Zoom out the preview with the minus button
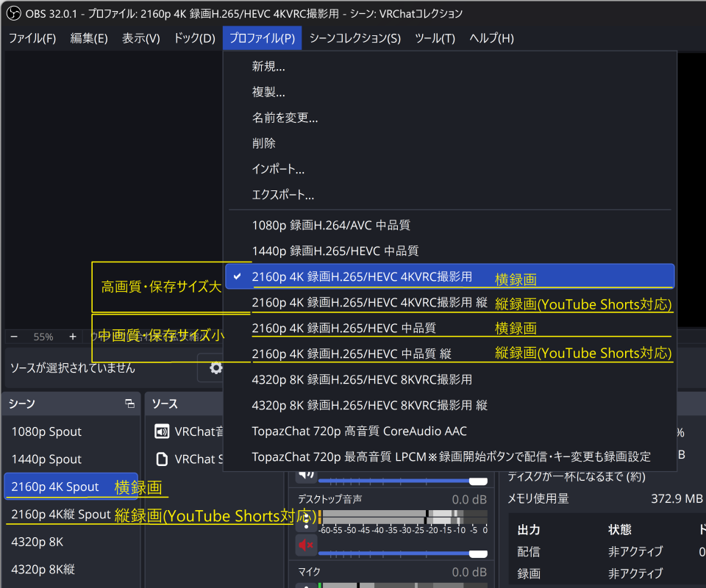The height and width of the screenshot is (588, 706). (x=14, y=337)
